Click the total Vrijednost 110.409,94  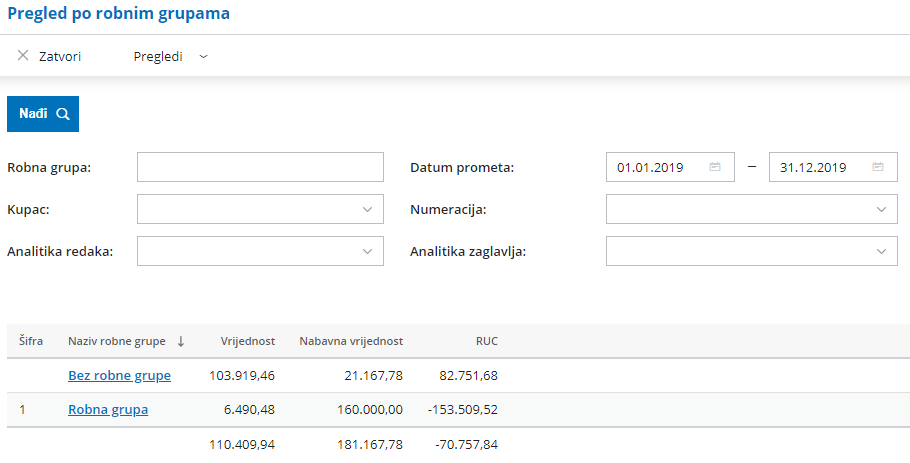pyautogui.click(x=242, y=445)
